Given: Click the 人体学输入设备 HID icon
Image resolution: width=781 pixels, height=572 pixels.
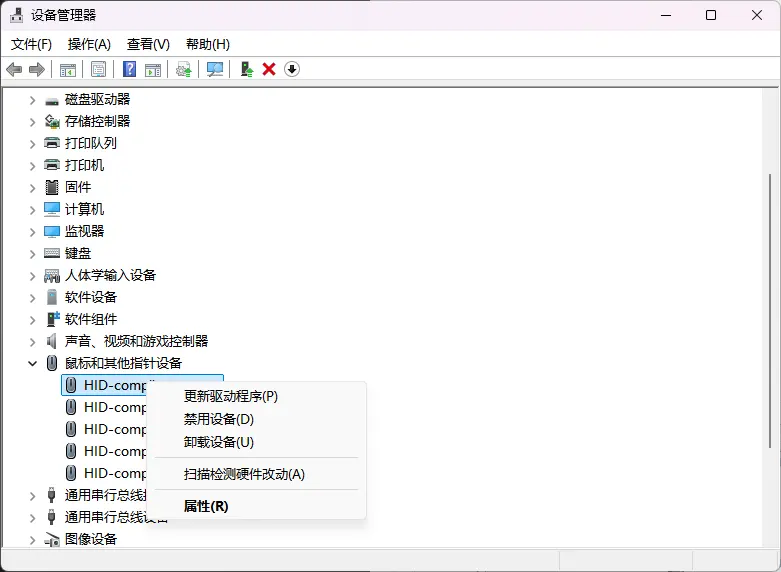Looking at the screenshot, I should tap(52, 276).
